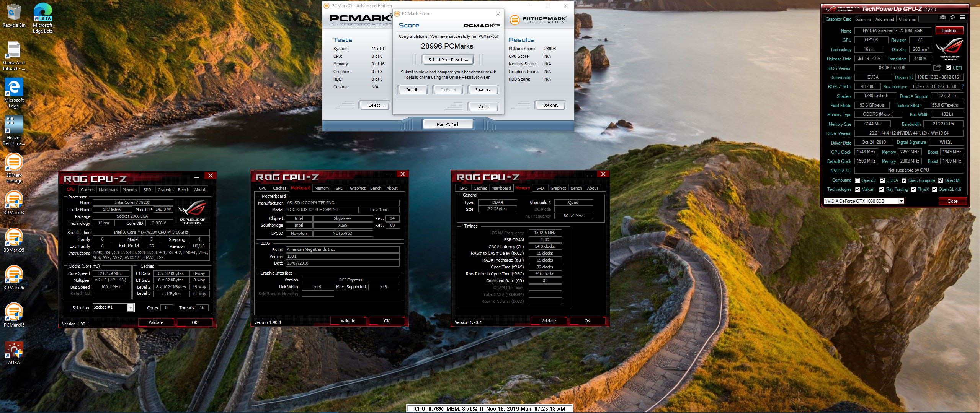Click Submit Your Results button
This screenshot has height=413, width=980.
448,60
